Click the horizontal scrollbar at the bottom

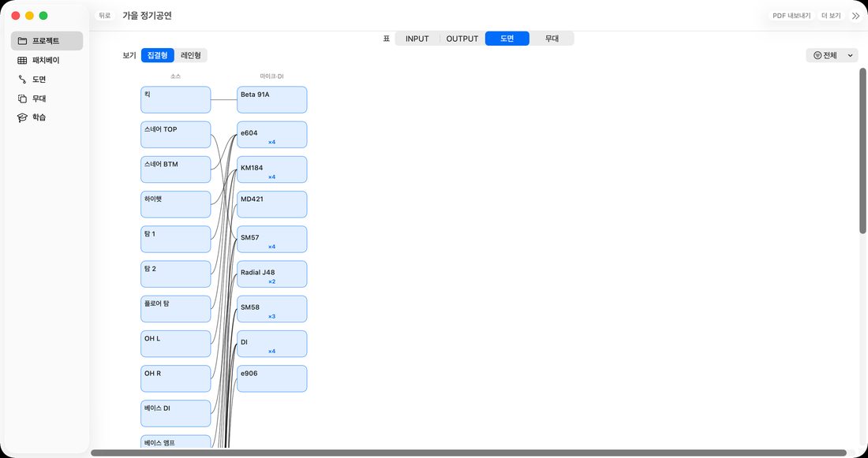(468, 453)
